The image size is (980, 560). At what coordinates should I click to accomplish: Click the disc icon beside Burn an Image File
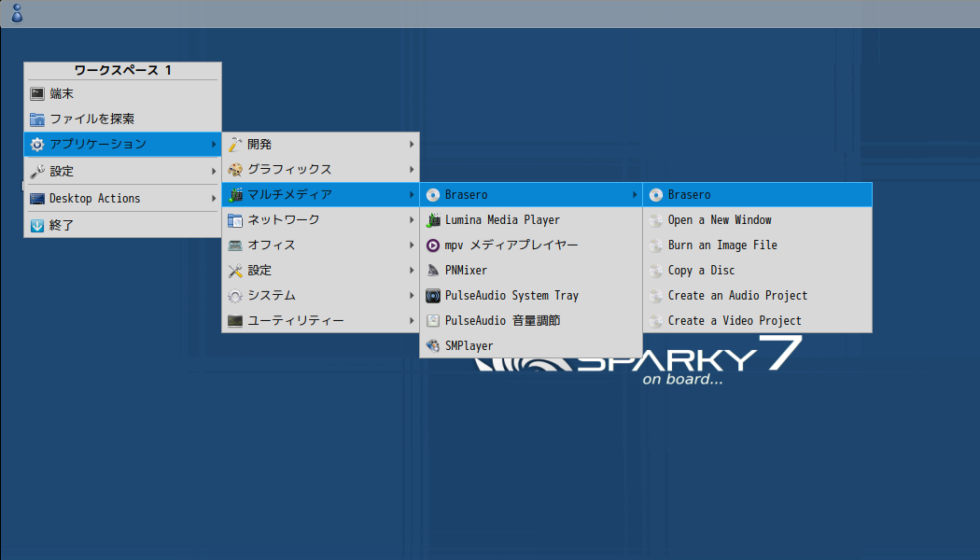point(655,245)
